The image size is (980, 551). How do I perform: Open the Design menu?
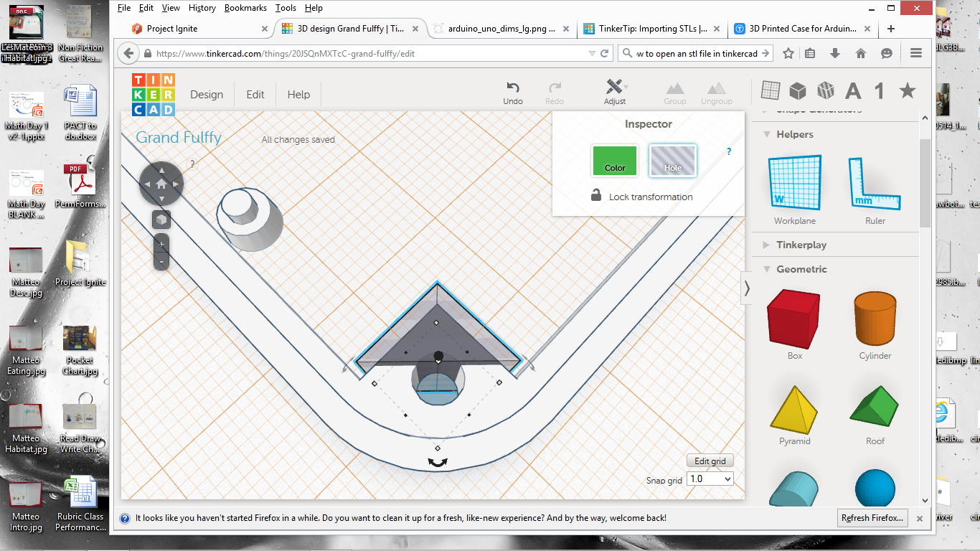coord(207,95)
